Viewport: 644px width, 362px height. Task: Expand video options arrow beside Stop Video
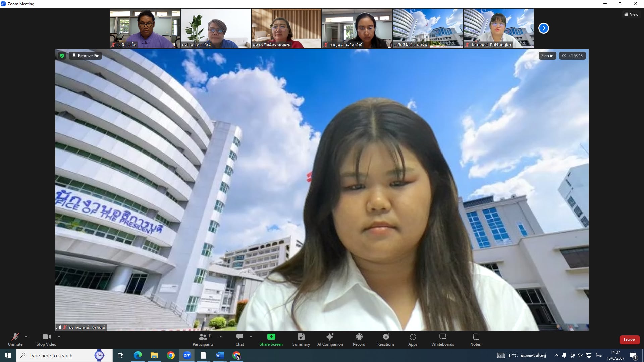tap(59, 337)
